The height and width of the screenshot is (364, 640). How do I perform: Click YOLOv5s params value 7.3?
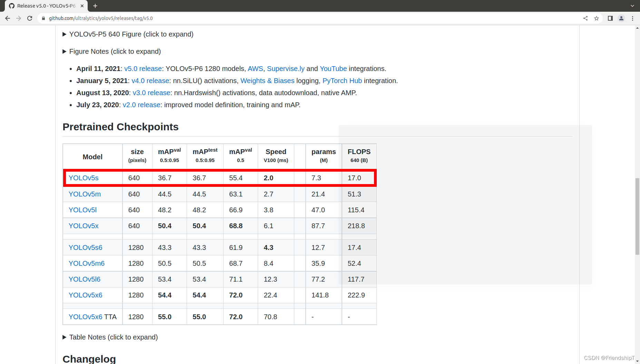coord(316,178)
